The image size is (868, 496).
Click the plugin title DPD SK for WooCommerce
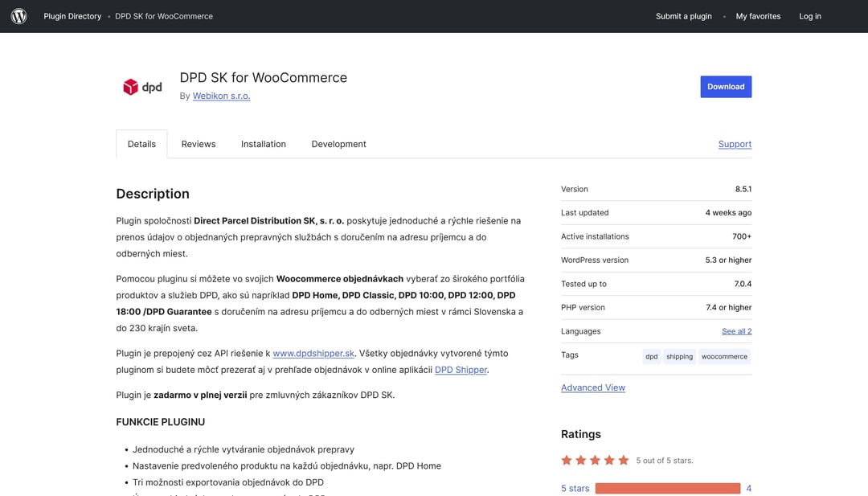click(x=264, y=77)
